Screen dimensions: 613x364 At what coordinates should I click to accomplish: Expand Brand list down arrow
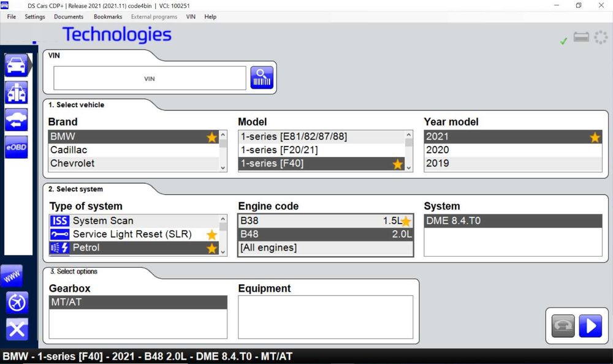[223, 168]
